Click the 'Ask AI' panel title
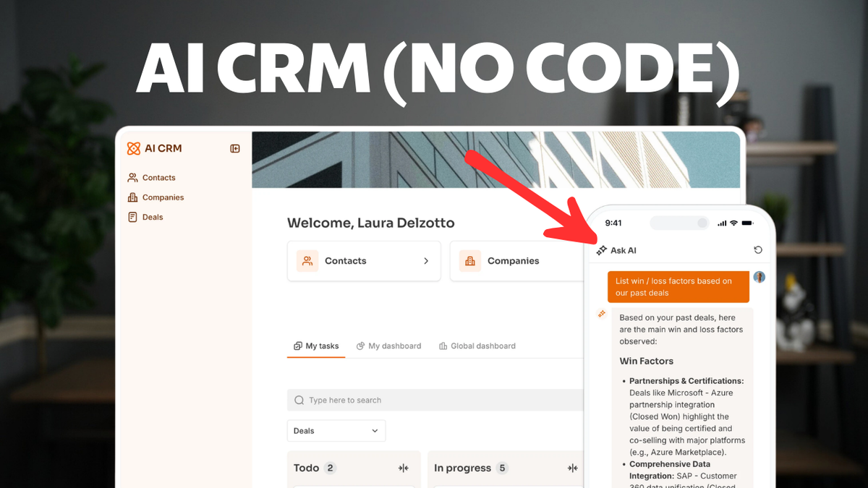868x488 pixels. click(x=624, y=250)
